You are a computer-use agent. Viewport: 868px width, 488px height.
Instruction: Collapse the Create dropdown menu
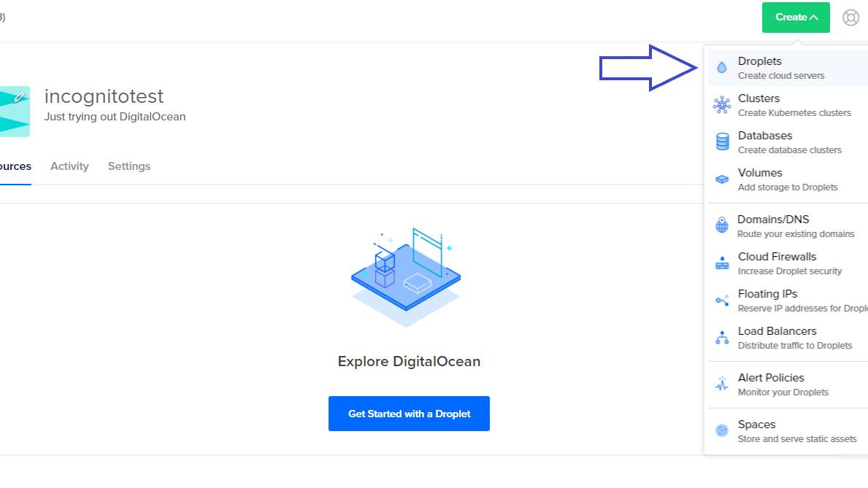click(796, 18)
